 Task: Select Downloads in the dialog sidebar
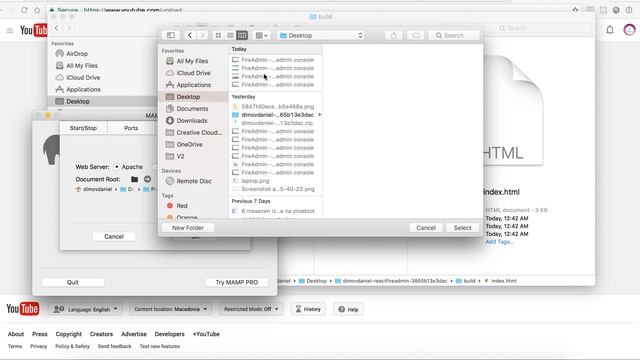pyautogui.click(x=192, y=120)
